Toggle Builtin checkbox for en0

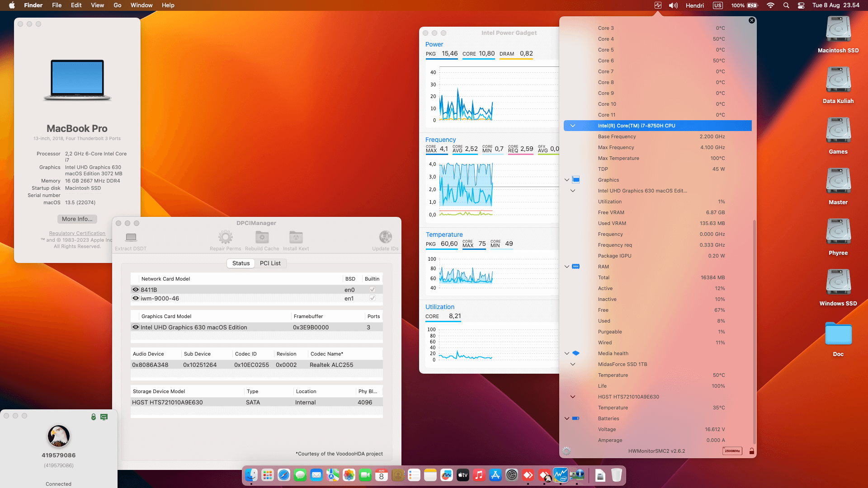click(373, 290)
